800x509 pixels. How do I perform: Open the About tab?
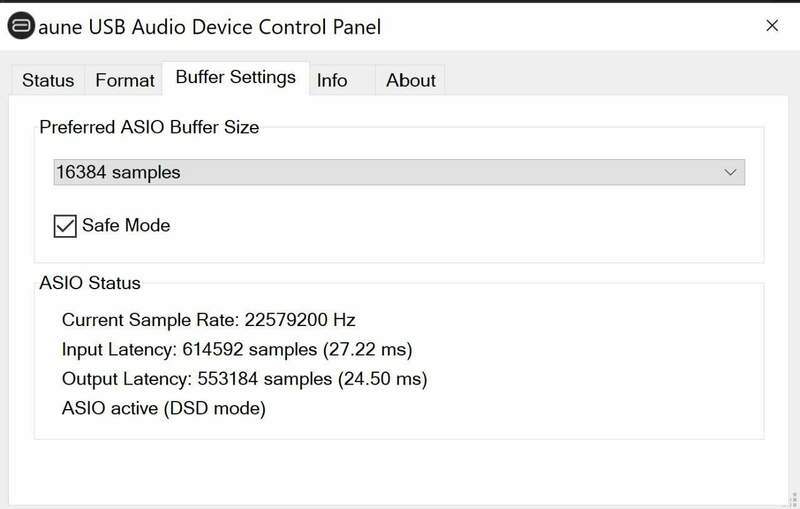(x=411, y=81)
